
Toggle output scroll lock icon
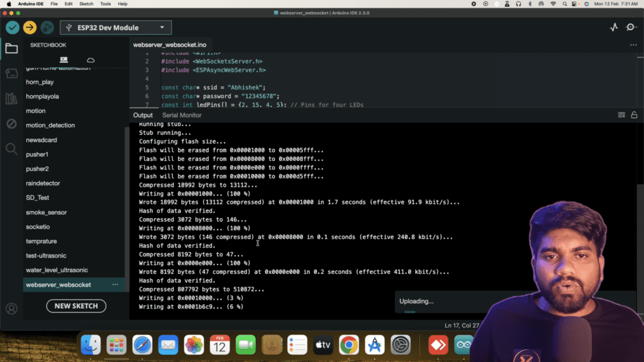(x=634, y=115)
